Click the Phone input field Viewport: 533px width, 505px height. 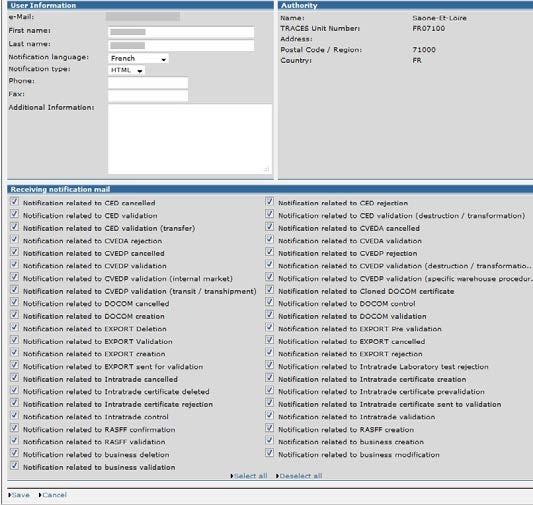point(148,83)
